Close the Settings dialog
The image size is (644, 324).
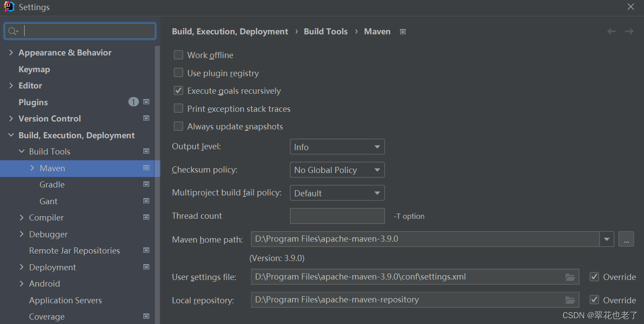(x=631, y=7)
